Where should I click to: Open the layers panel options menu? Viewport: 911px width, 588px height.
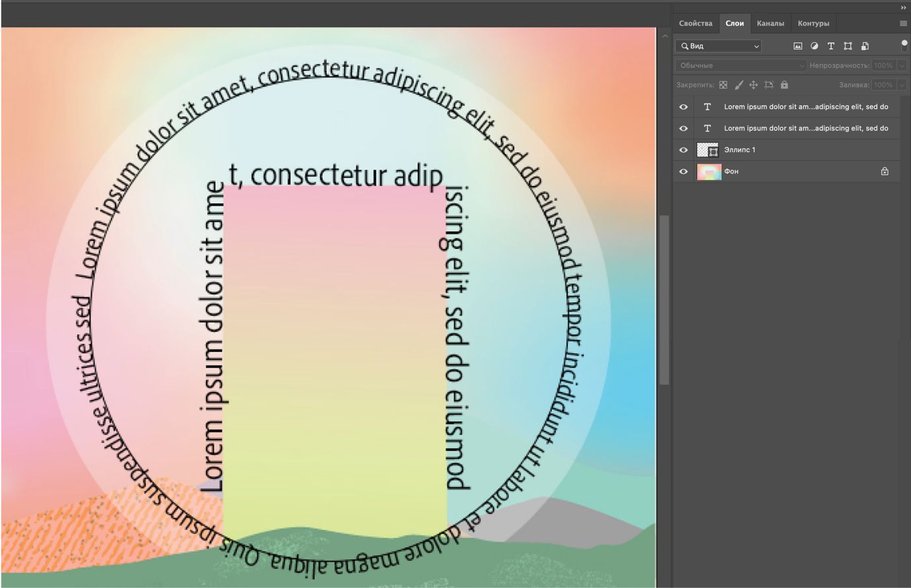click(903, 23)
